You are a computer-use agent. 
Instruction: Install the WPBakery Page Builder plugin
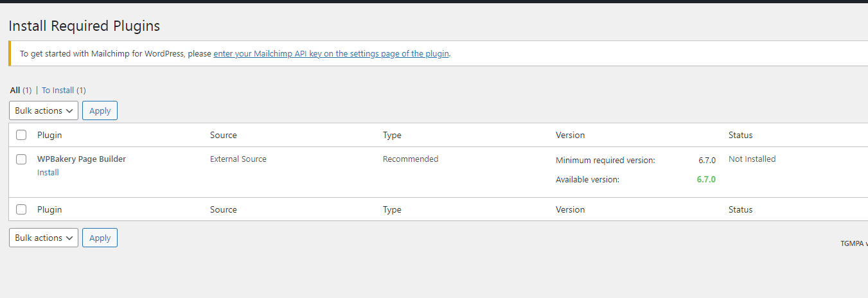[x=48, y=172]
